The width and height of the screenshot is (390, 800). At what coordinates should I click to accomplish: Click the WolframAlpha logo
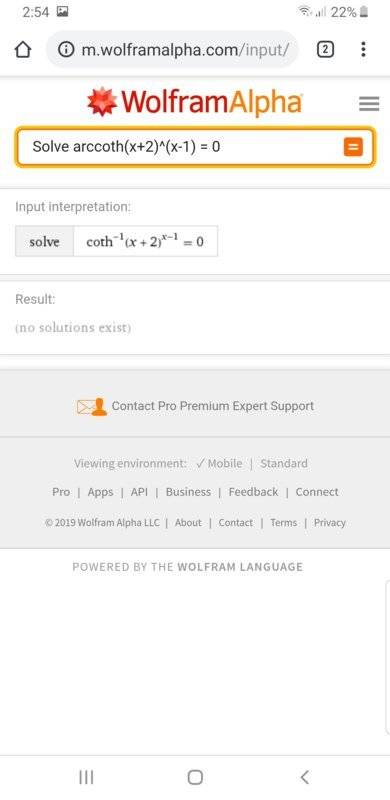tap(195, 102)
